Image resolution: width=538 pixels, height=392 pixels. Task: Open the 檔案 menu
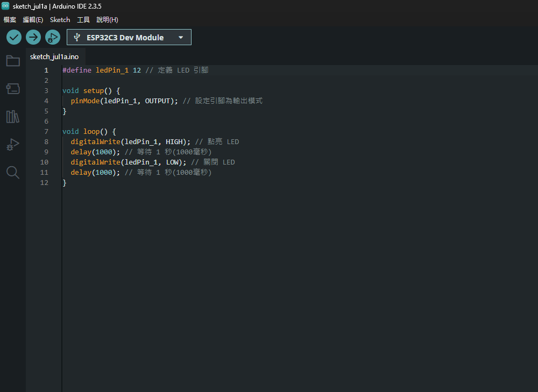(10, 20)
